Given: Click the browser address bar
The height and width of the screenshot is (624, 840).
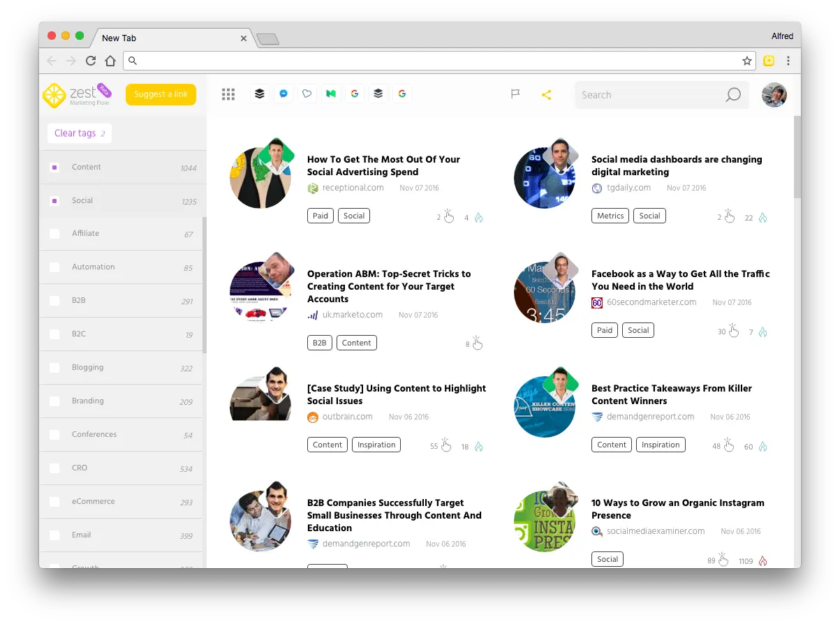Looking at the screenshot, I should tap(439, 61).
